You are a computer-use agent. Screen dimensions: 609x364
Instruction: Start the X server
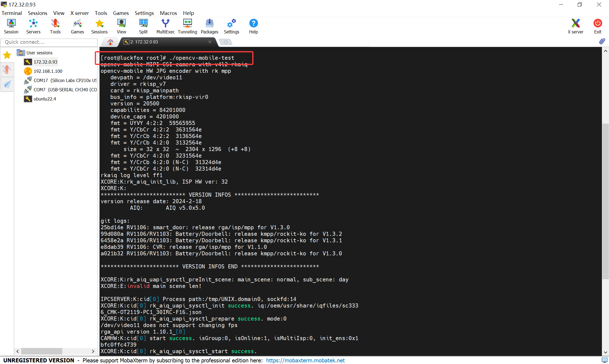click(576, 26)
